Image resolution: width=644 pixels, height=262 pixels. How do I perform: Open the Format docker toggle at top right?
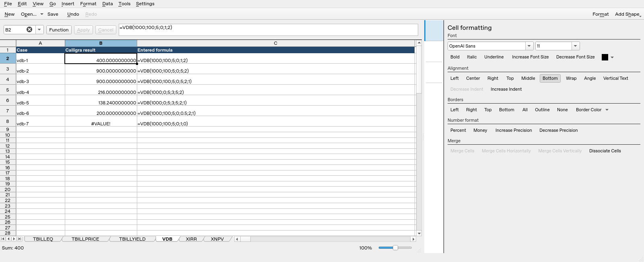[x=601, y=14]
